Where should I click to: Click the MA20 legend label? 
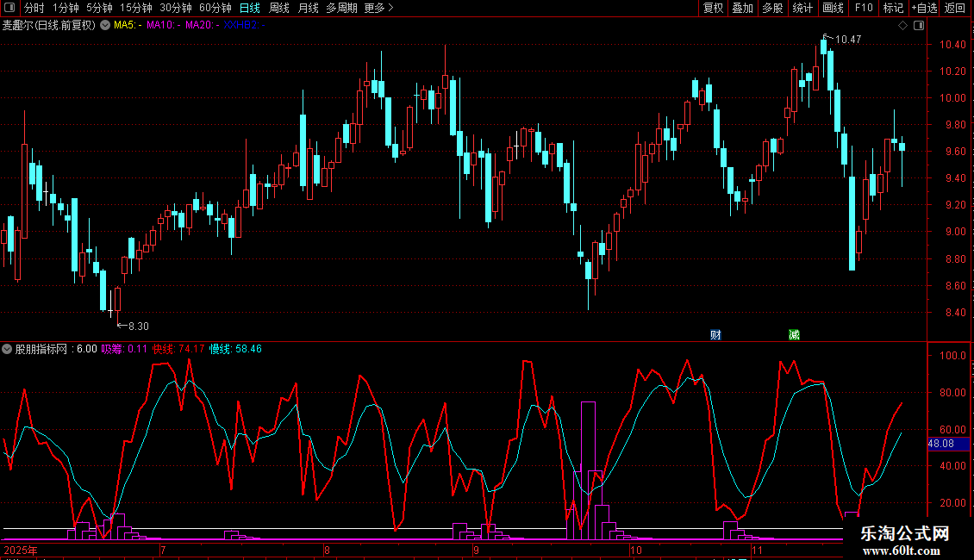[203, 25]
